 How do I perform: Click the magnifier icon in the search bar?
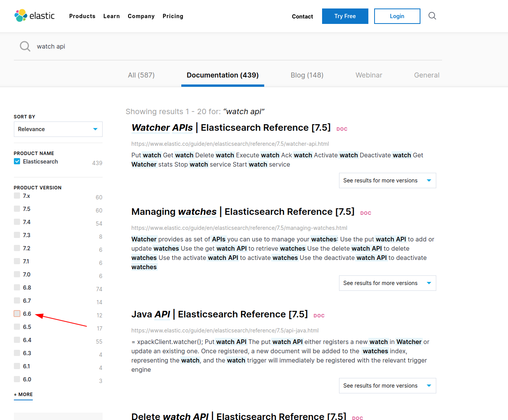(25, 46)
